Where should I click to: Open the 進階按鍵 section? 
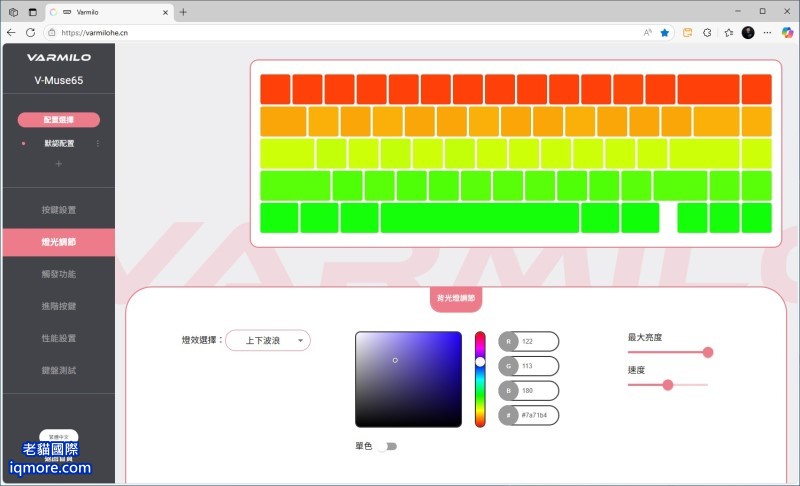point(59,306)
